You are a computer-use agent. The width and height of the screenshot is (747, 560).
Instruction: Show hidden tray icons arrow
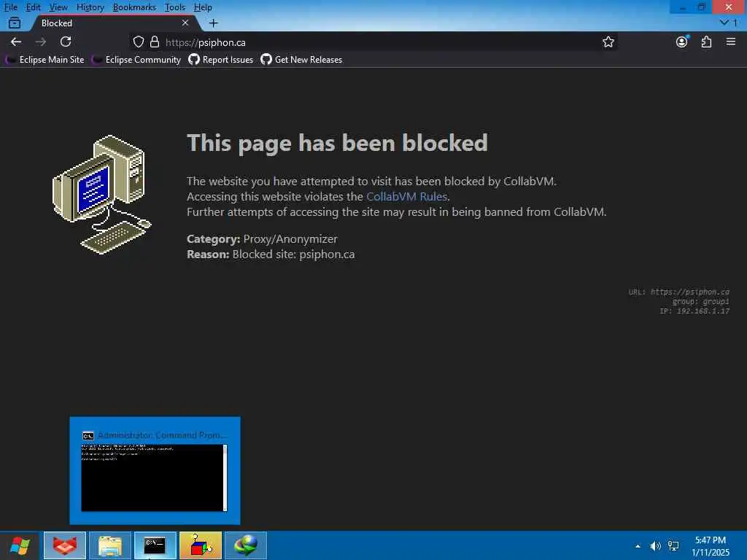(638, 545)
